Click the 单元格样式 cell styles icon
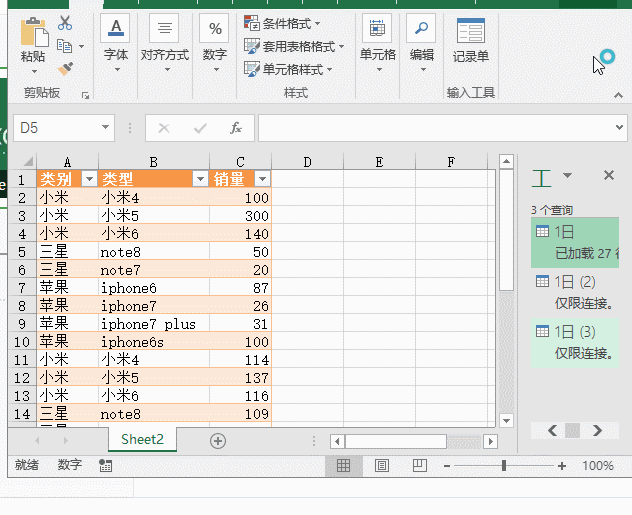Screen dimensions: 632x515 coord(252,69)
